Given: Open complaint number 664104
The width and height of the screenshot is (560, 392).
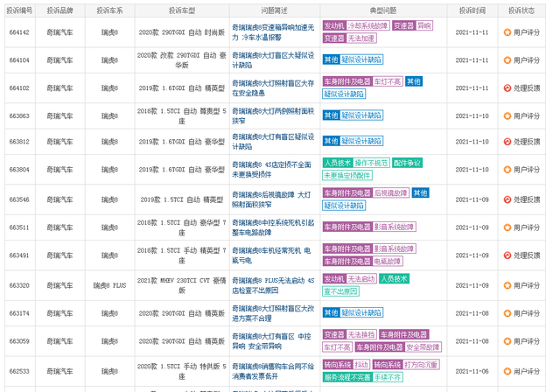Looking at the screenshot, I should tap(19, 60).
